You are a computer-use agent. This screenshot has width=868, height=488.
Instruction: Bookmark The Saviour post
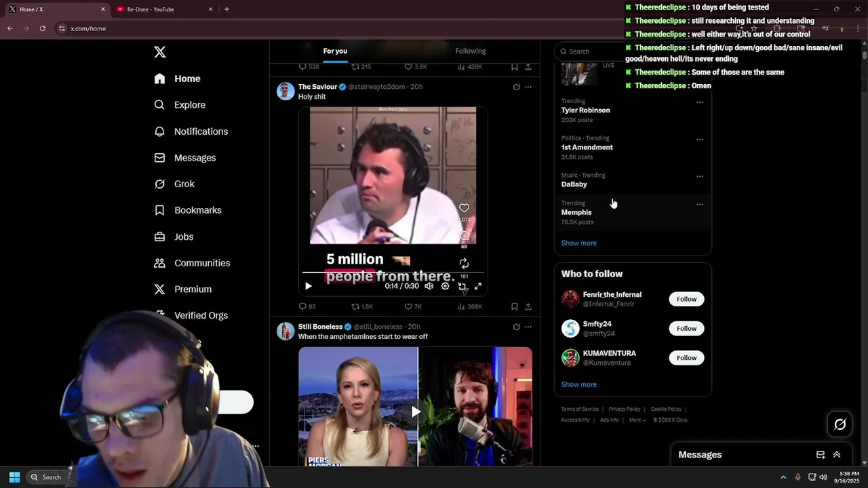[515, 306]
